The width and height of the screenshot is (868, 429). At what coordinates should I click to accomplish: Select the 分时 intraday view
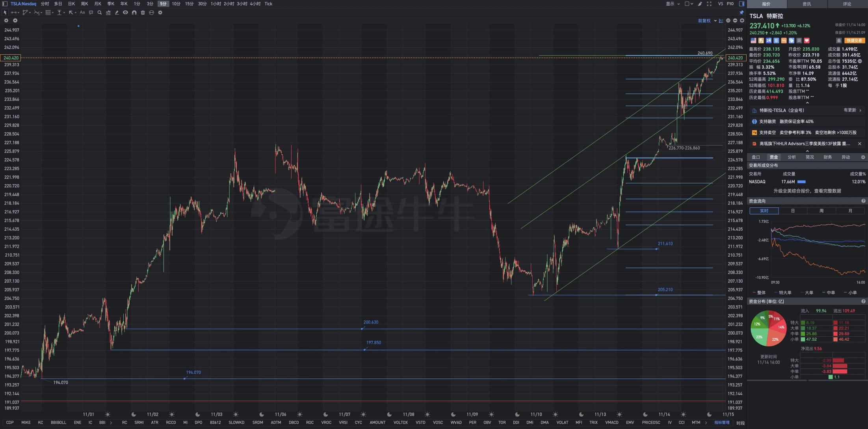pos(45,4)
